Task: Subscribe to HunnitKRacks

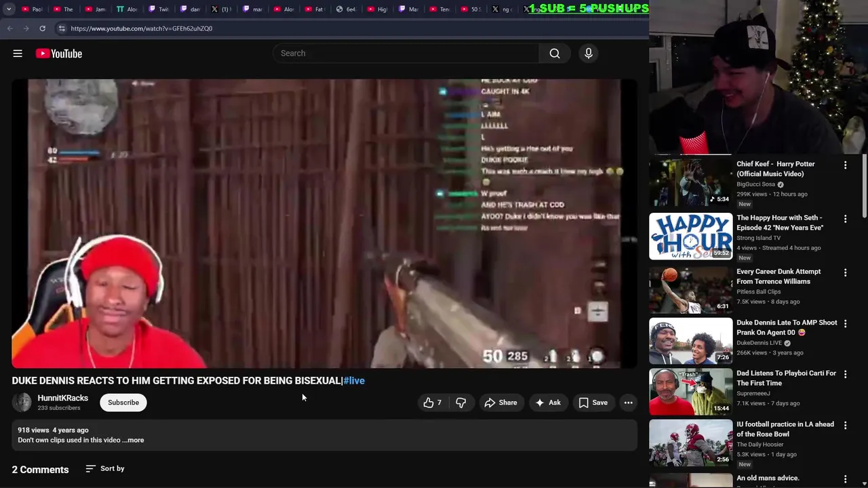Action: tap(123, 403)
